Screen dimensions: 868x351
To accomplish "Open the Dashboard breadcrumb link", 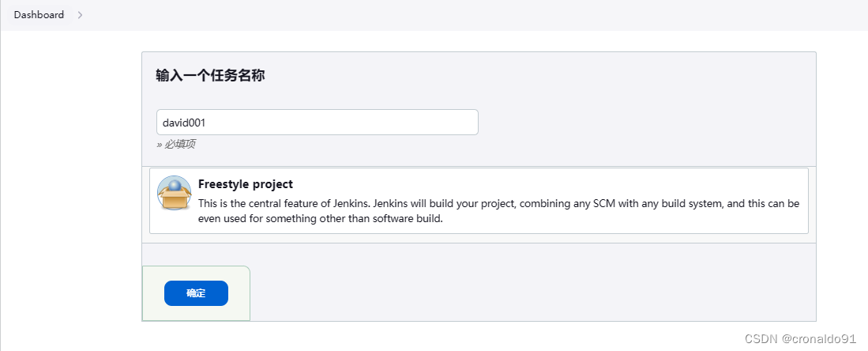I will tap(39, 15).
